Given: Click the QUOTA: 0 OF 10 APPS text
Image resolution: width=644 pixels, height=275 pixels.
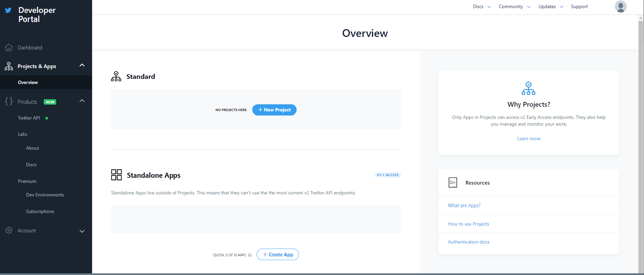Looking at the screenshot, I should click(230, 255).
